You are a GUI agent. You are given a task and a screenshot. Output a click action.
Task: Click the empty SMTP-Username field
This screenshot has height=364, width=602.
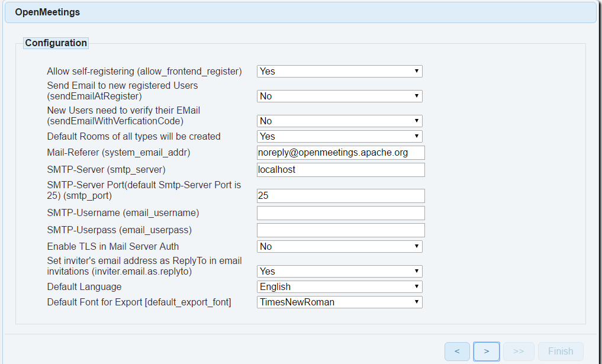tap(340, 213)
